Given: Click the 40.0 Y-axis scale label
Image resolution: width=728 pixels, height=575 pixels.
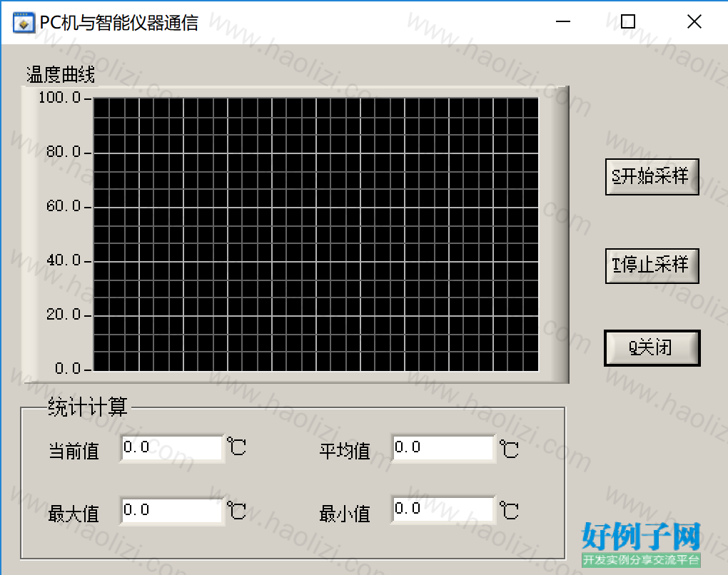Looking at the screenshot, I should (x=63, y=260).
